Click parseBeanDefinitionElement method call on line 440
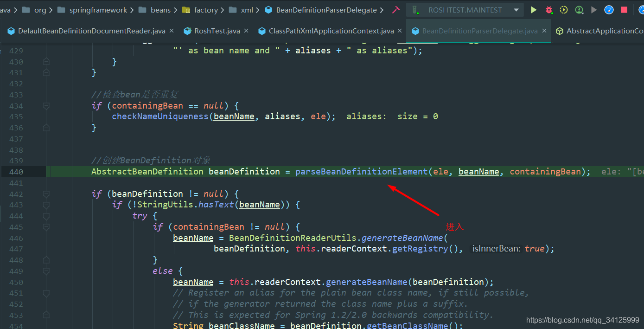 pyautogui.click(x=361, y=172)
